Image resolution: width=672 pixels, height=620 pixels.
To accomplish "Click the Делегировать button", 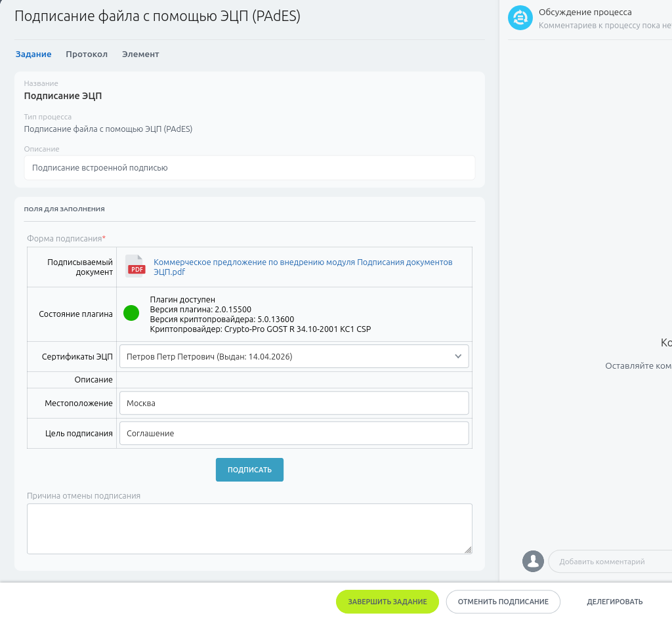I will pyautogui.click(x=614, y=602).
